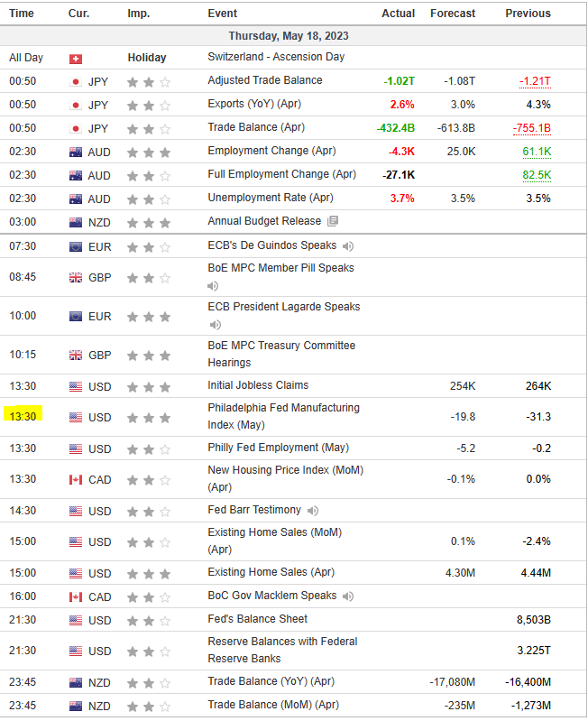Screen dimensions: 588x721
Task: Click the previous value 61.1K for Employment Change
Action: click(x=537, y=151)
